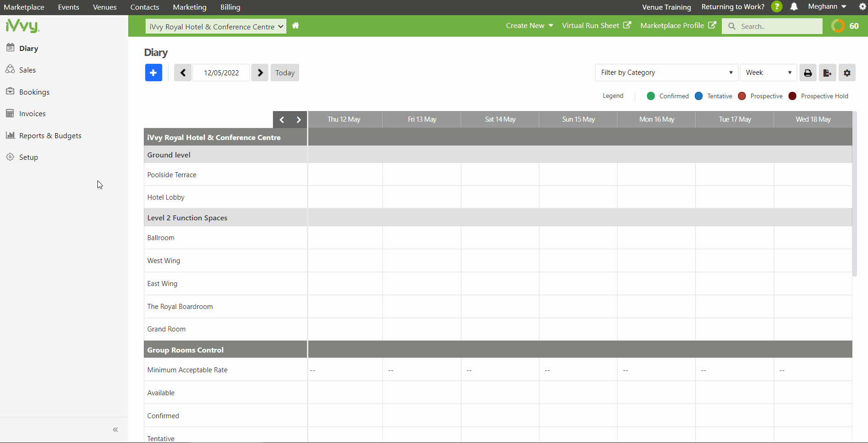Shift calendar columns left with small arrow
Viewport: 868px width, 443px height.
click(x=282, y=120)
